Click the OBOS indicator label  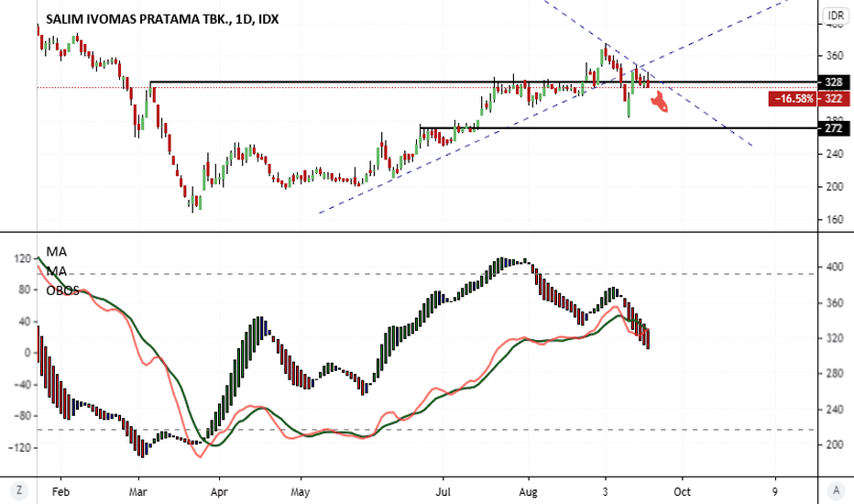point(62,290)
